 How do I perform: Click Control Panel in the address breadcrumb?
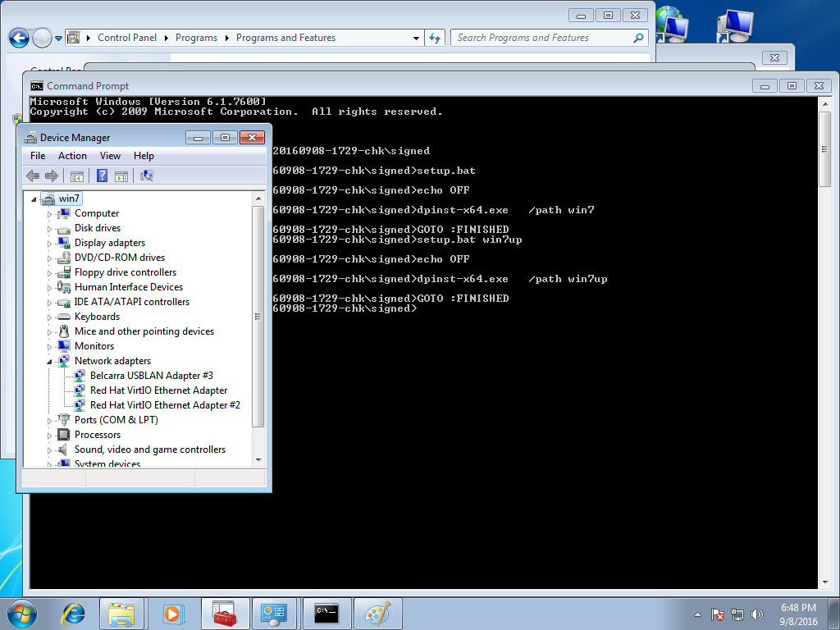[127, 38]
